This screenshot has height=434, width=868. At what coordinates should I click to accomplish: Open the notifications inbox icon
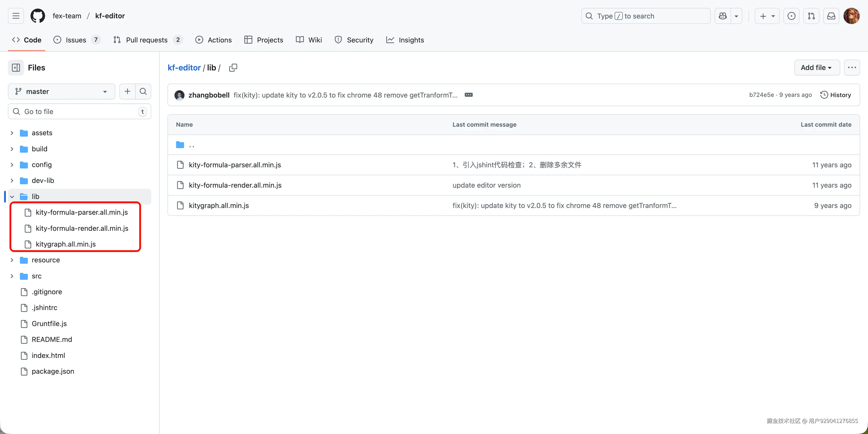click(831, 16)
